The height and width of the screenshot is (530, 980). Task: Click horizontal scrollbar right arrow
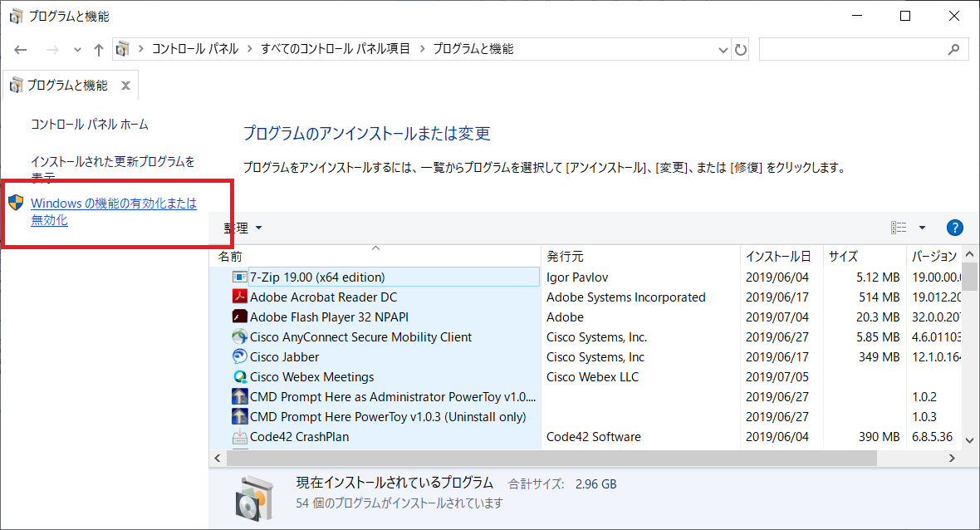[x=952, y=458]
